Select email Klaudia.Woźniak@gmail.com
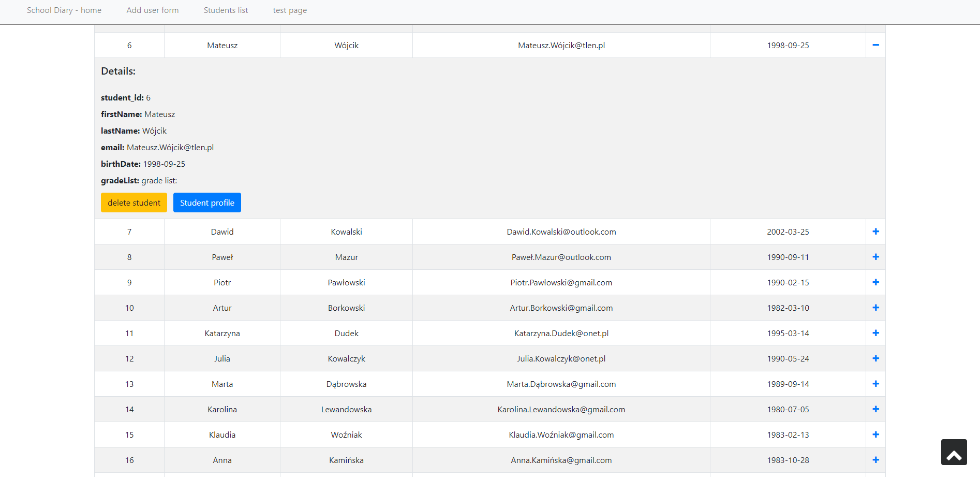Viewport: 980px width, 477px height. click(x=561, y=435)
